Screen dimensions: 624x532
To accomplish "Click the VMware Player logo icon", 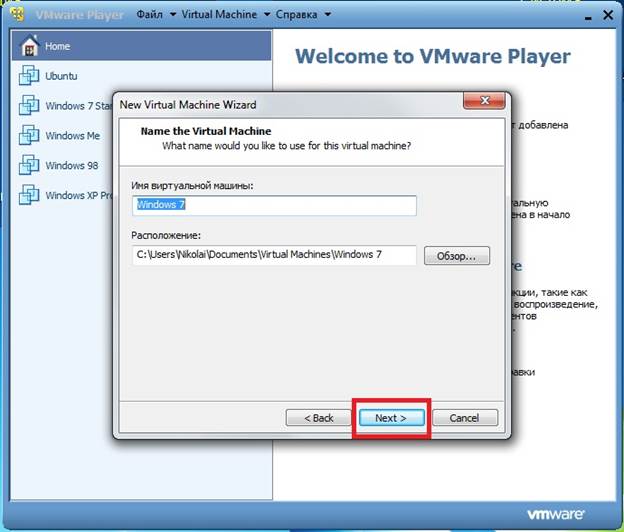I will tap(17, 14).
